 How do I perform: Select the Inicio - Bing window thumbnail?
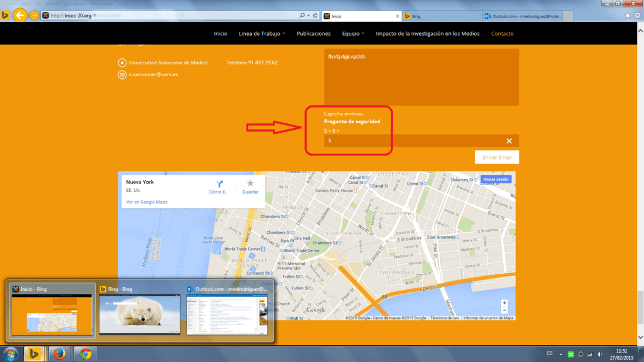[x=52, y=311]
